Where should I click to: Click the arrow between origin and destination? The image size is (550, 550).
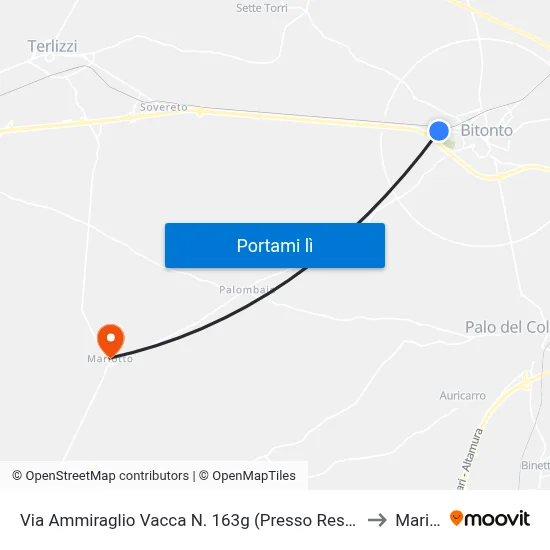(x=377, y=520)
